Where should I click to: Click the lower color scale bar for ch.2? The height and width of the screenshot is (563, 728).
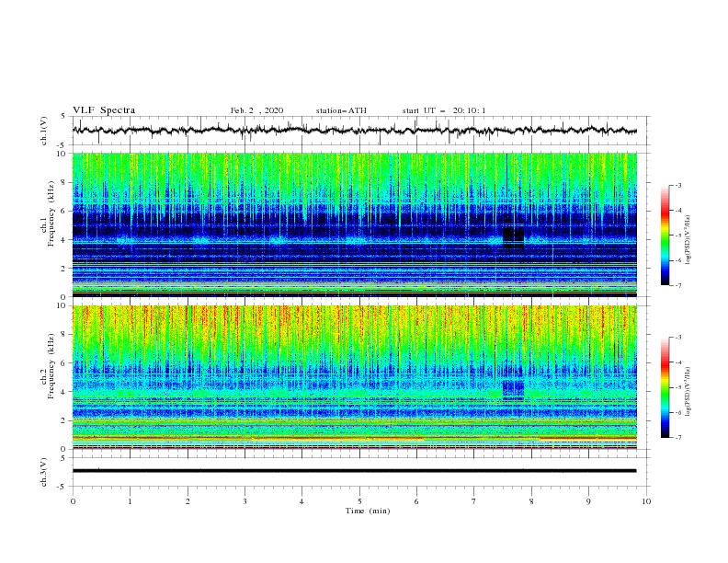(665, 387)
